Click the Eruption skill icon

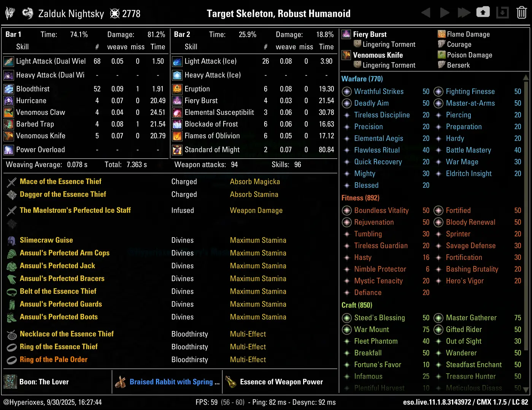[x=177, y=89]
